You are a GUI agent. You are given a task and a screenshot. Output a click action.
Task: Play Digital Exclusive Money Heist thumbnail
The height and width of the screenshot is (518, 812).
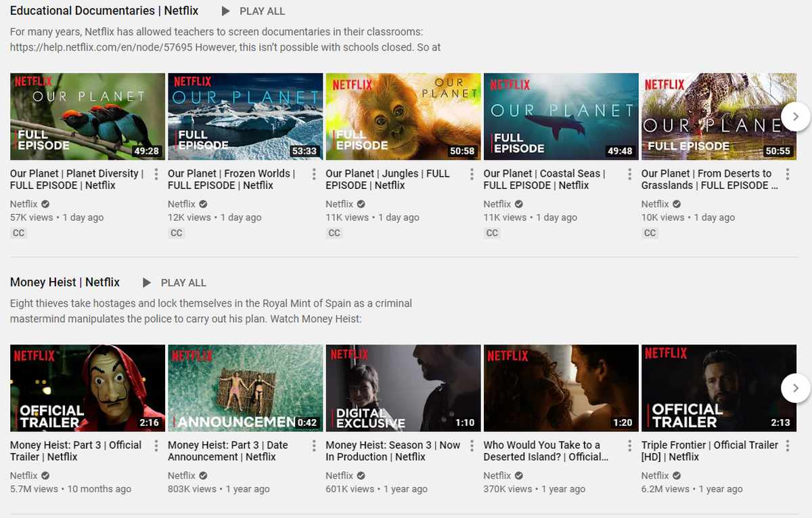pos(403,388)
